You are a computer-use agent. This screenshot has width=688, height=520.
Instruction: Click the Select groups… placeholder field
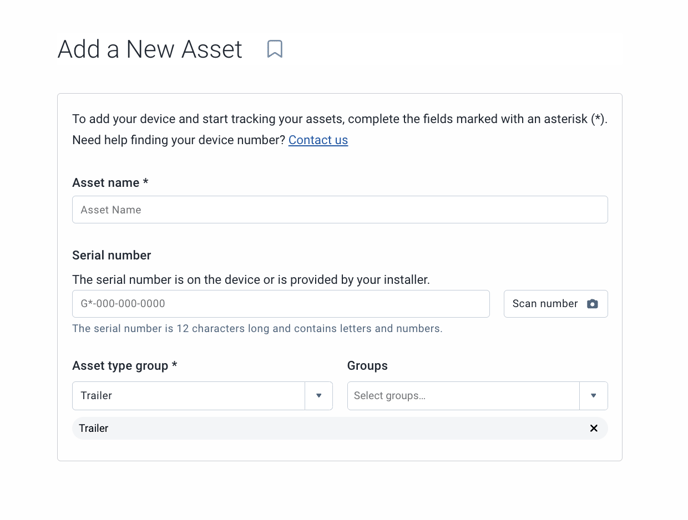(x=463, y=396)
